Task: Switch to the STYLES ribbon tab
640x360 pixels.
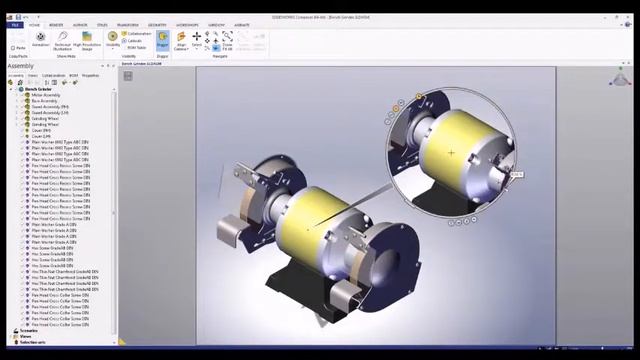Action: [x=102, y=25]
